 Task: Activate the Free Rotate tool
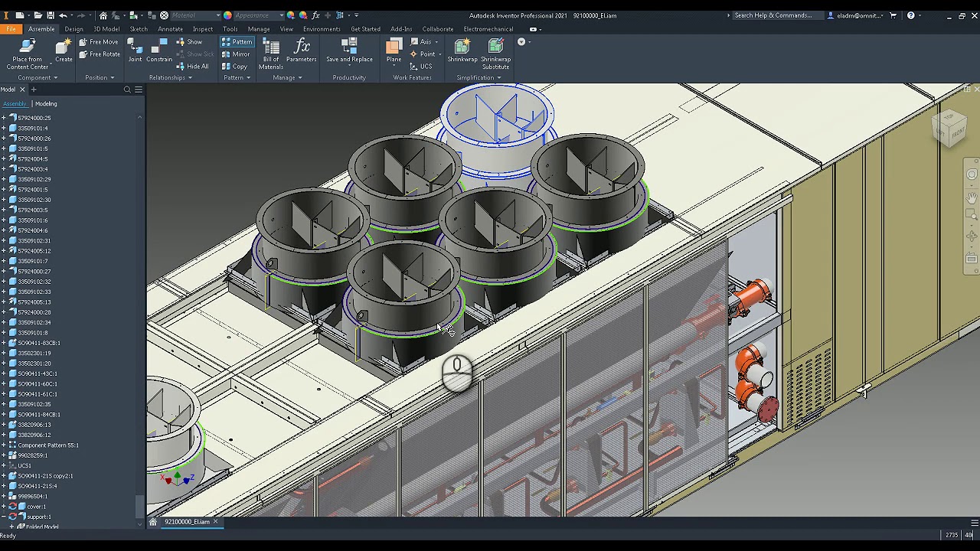tap(100, 54)
